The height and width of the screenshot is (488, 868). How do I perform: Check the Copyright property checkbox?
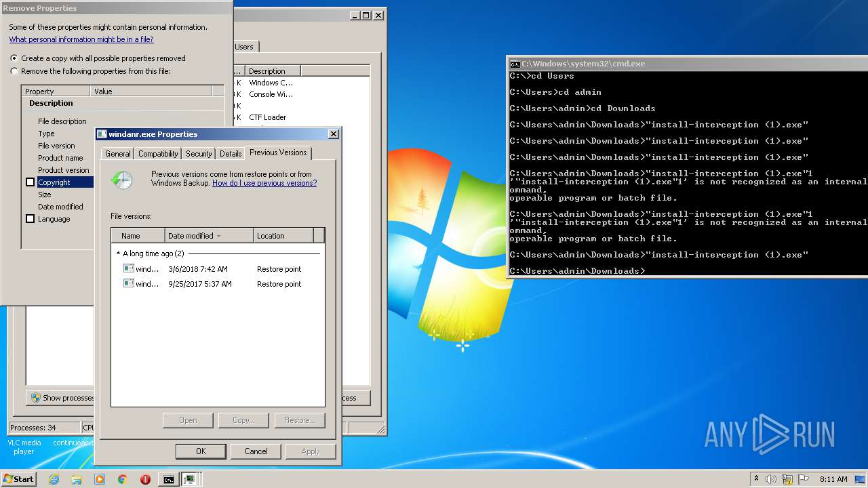30,182
